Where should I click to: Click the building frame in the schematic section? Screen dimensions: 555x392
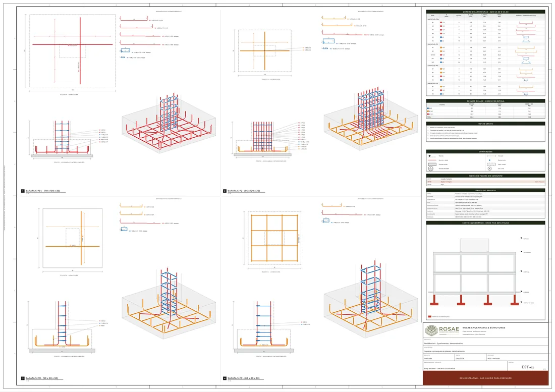click(x=475, y=272)
